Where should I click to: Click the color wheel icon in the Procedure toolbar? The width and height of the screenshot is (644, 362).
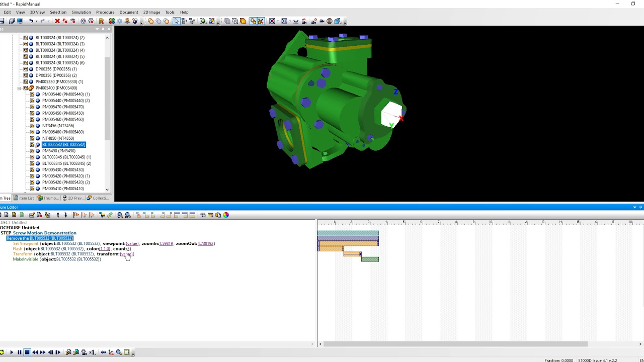click(226, 215)
